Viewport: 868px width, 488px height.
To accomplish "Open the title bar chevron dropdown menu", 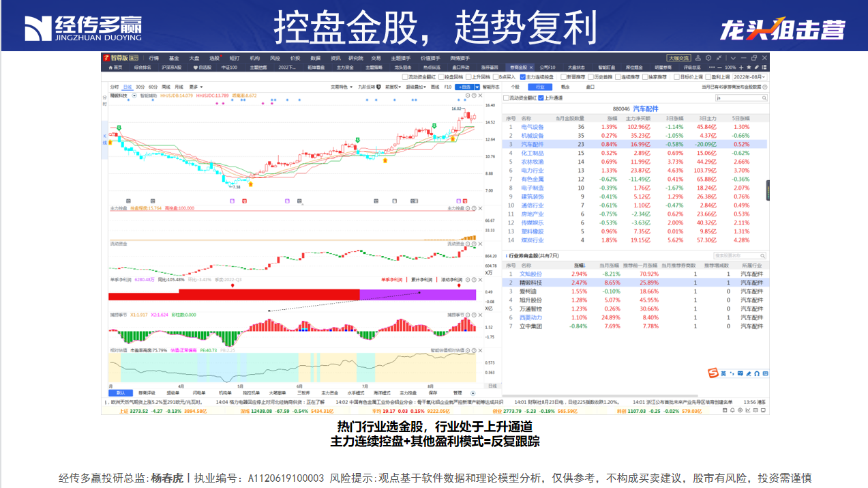I will pyautogui.click(x=732, y=58).
